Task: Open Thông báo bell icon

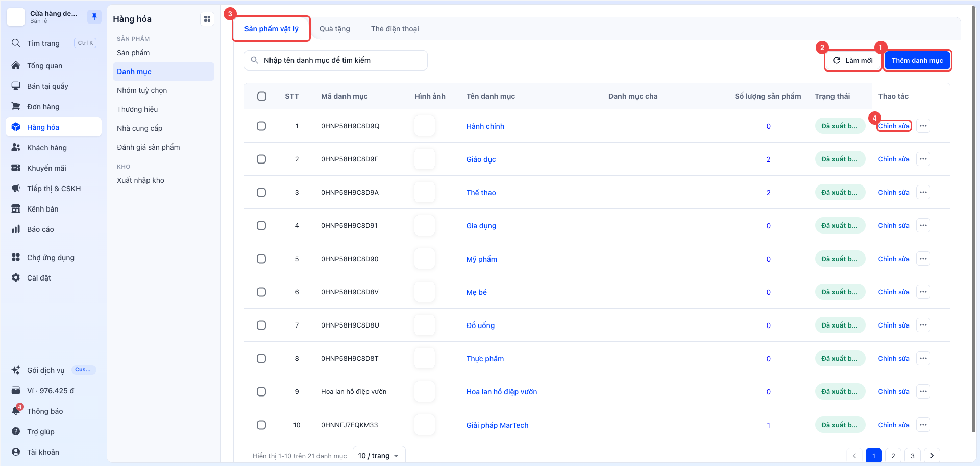Action: (x=16, y=411)
